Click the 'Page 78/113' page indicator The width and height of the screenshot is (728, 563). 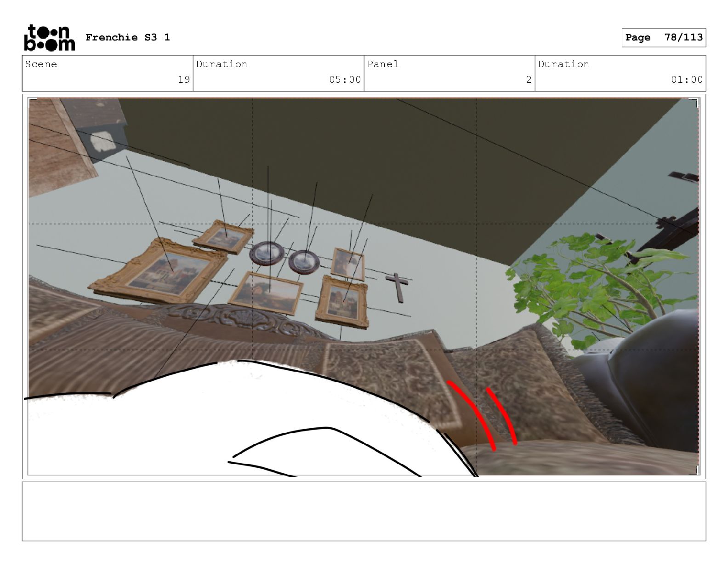[x=664, y=37]
